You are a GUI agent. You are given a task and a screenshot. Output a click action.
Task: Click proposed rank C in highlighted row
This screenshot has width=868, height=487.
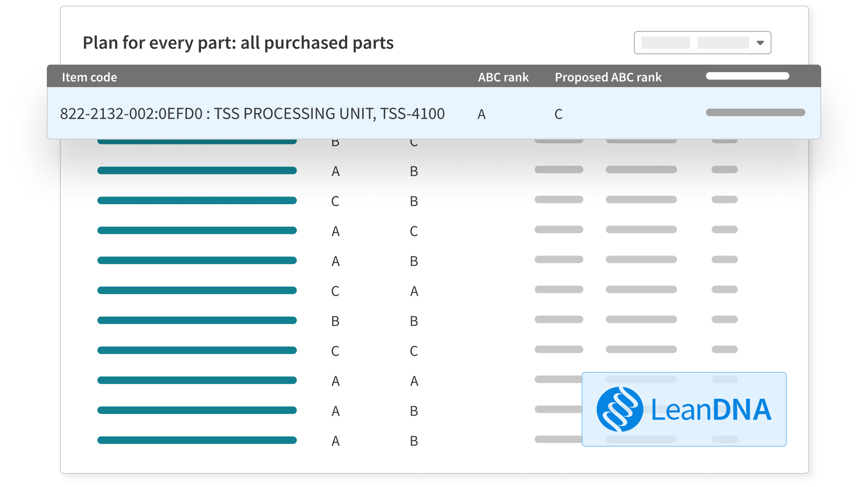[x=558, y=114]
